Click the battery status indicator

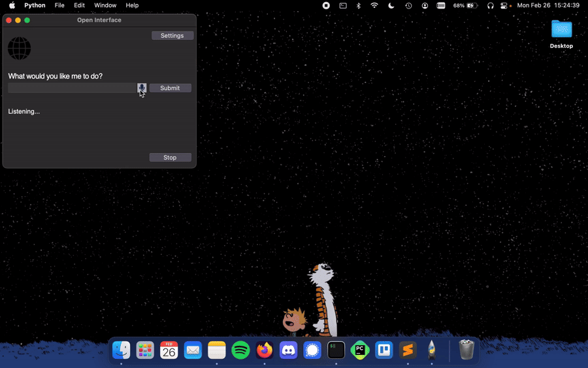pos(465,5)
